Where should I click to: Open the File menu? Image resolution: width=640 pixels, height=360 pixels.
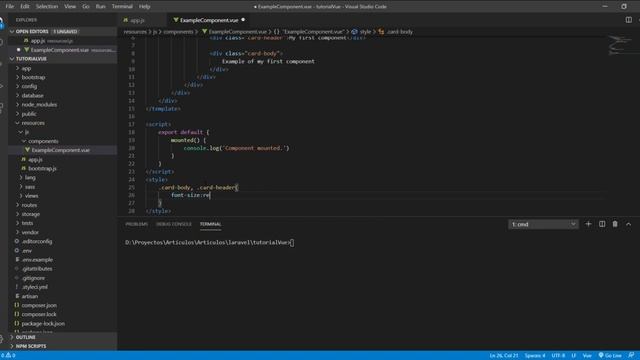[x=9, y=7]
